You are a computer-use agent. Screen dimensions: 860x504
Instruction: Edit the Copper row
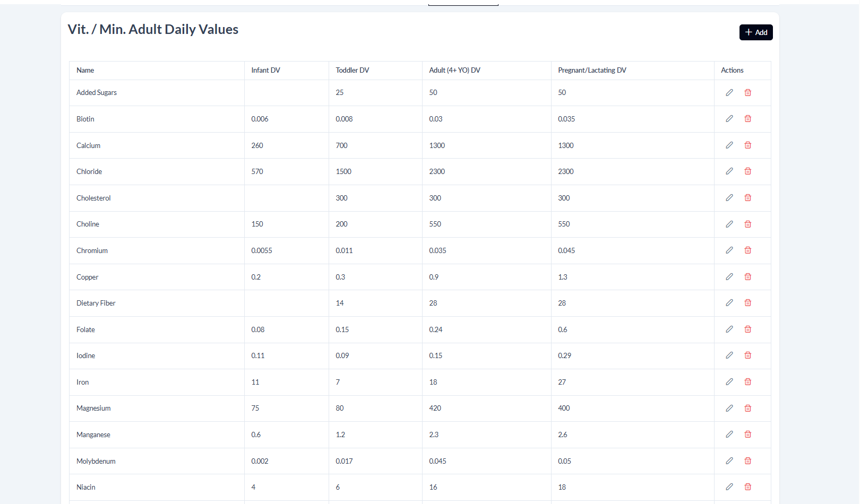(x=729, y=277)
